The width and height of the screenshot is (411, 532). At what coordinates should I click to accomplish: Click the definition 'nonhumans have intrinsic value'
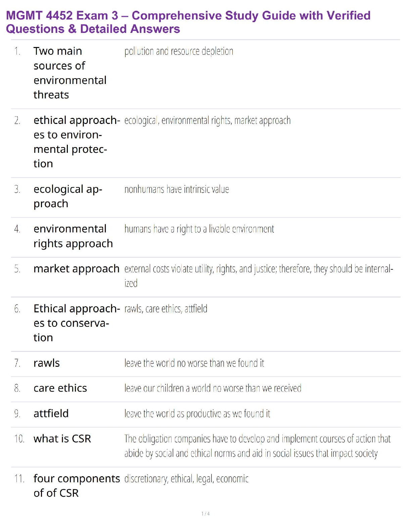pyautogui.click(x=177, y=189)
